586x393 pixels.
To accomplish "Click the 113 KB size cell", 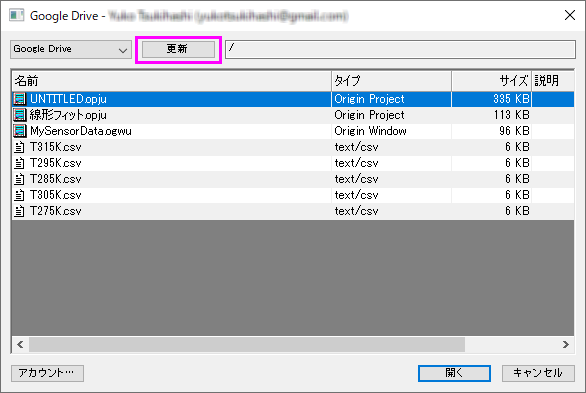I will [x=491, y=115].
